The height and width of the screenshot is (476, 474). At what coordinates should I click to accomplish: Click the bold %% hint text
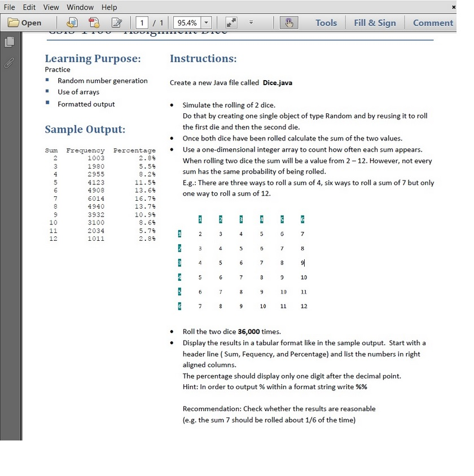click(x=361, y=387)
